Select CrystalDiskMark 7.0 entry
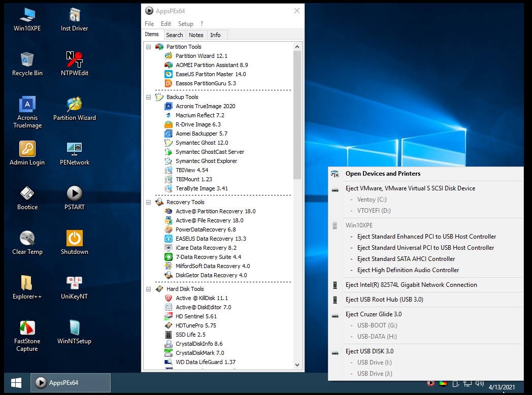 click(x=200, y=353)
